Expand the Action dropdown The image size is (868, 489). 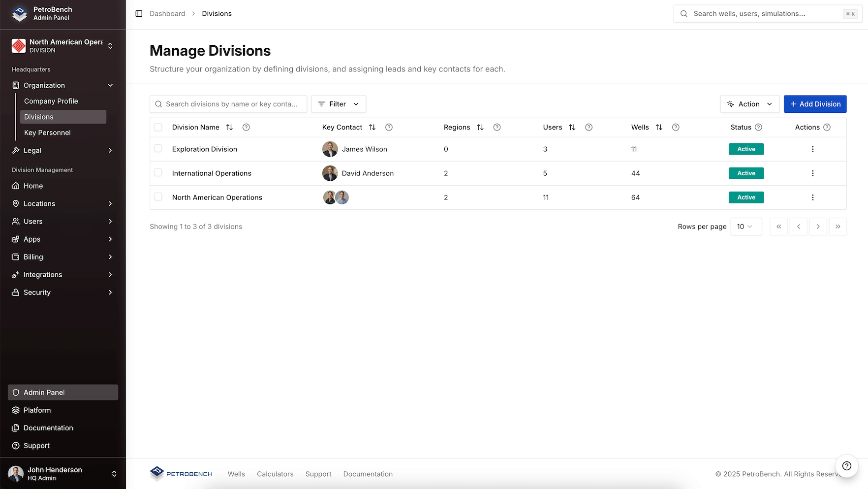tap(749, 104)
